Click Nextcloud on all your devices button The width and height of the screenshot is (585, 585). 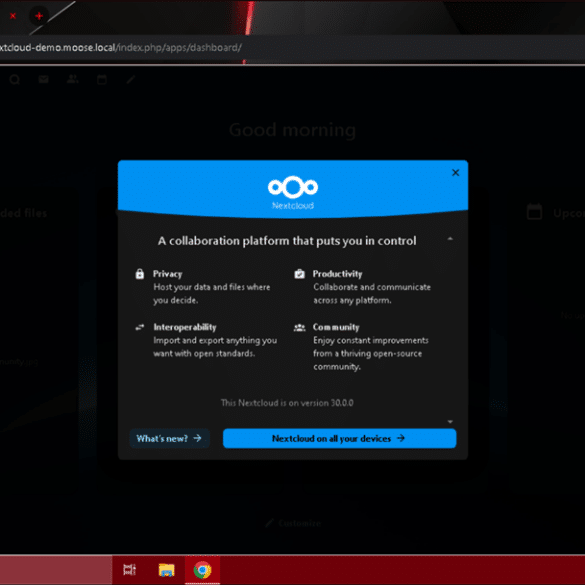pos(340,438)
